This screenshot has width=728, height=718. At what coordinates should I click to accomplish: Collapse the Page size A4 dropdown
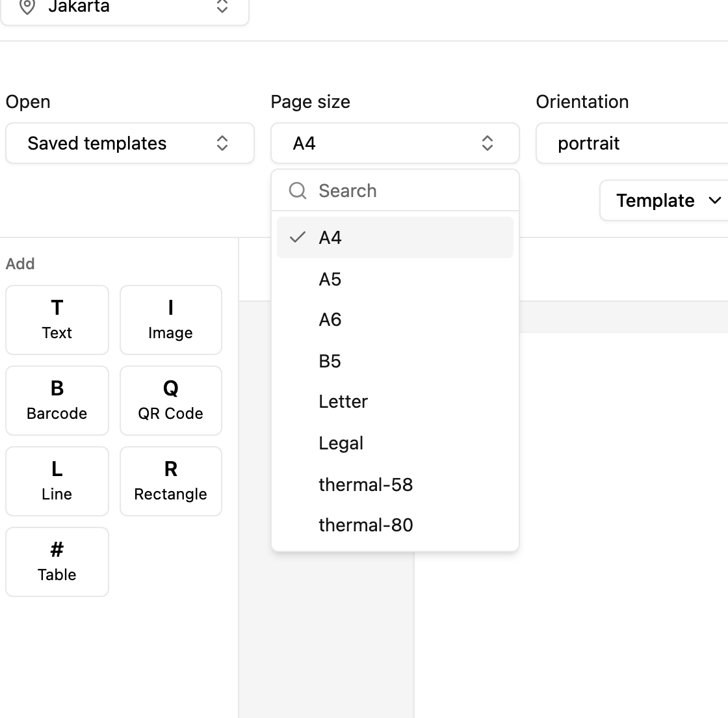tap(395, 143)
